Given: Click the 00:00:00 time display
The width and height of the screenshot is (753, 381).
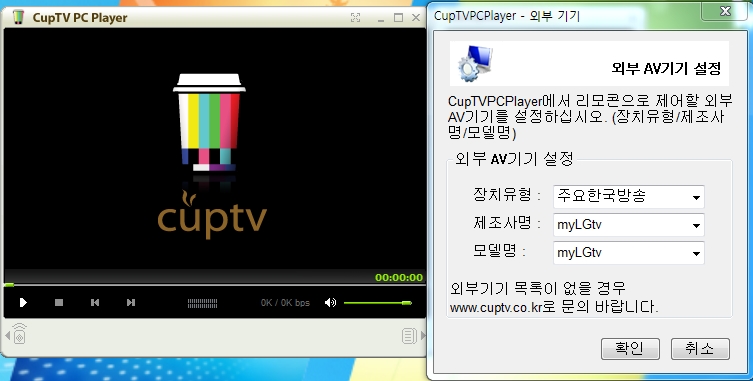Looking at the screenshot, I should pyautogui.click(x=399, y=277).
